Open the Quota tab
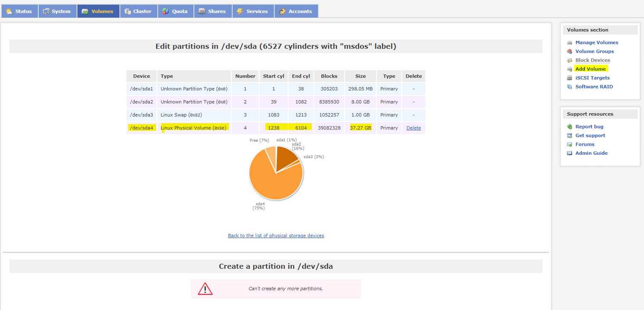Image resolution: width=644 pixels, height=310 pixels. 175,11
